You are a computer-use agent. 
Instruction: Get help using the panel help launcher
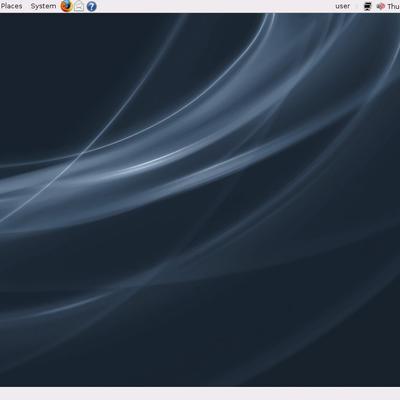pos(91,6)
